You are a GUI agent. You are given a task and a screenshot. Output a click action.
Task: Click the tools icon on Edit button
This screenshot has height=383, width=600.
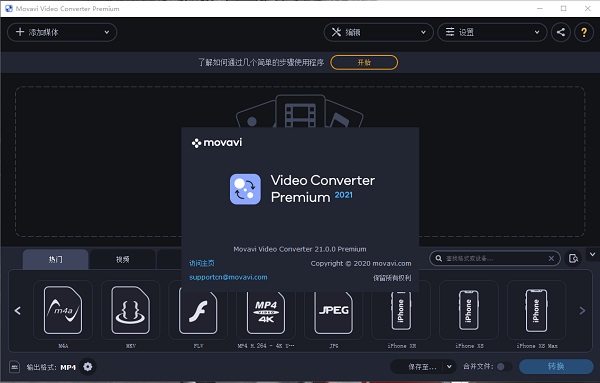click(336, 32)
